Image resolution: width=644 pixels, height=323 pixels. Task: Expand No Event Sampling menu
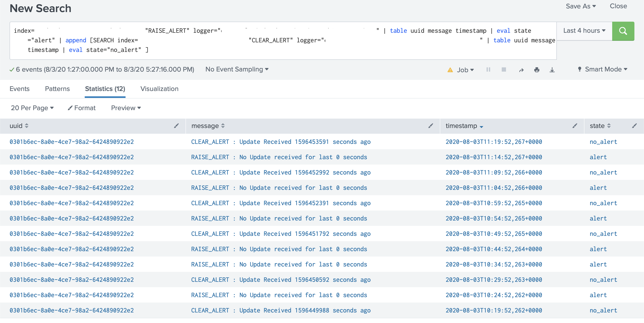click(237, 69)
